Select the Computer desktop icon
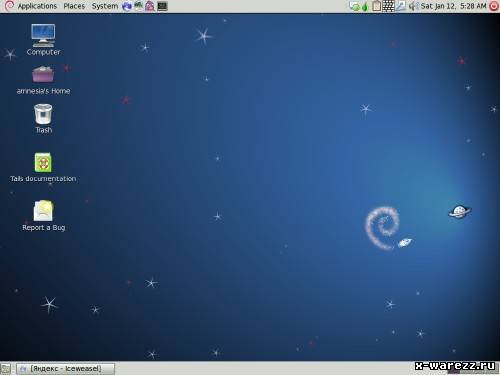The image size is (500, 375). (x=43, y=40)
